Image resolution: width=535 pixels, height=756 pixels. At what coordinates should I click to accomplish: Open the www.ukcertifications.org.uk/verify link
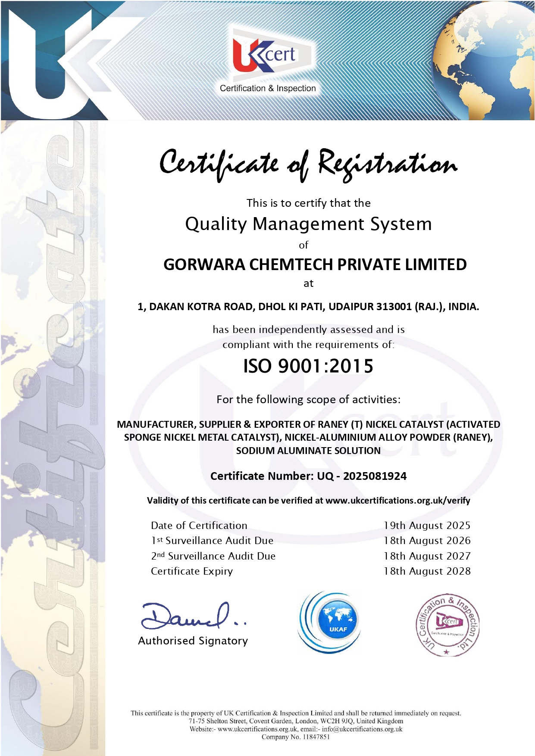(x=397, y=501)
